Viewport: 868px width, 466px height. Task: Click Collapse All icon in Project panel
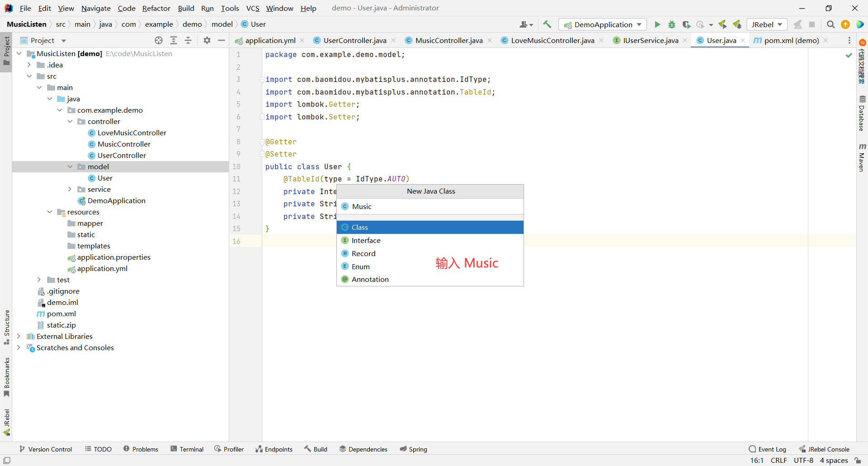188,40
